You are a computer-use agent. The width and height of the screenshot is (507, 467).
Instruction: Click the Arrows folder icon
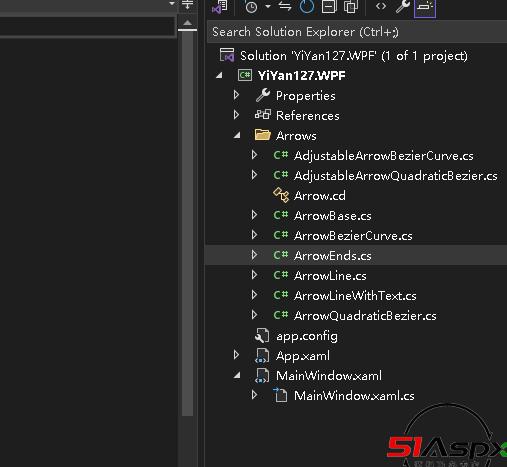[x=263, y=135]
